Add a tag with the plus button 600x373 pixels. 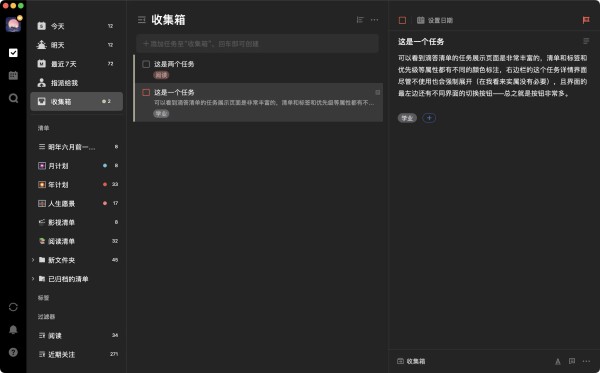(429, 118)
